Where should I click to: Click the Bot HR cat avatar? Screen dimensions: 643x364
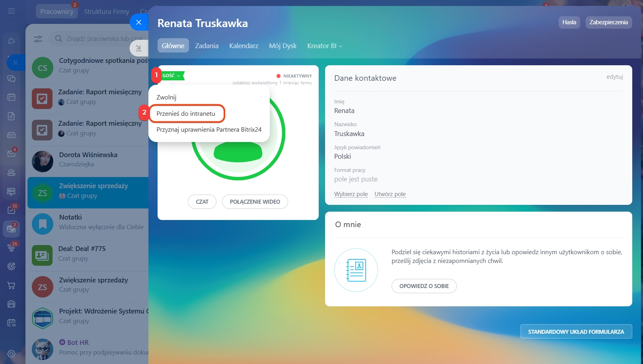[43, 349]
